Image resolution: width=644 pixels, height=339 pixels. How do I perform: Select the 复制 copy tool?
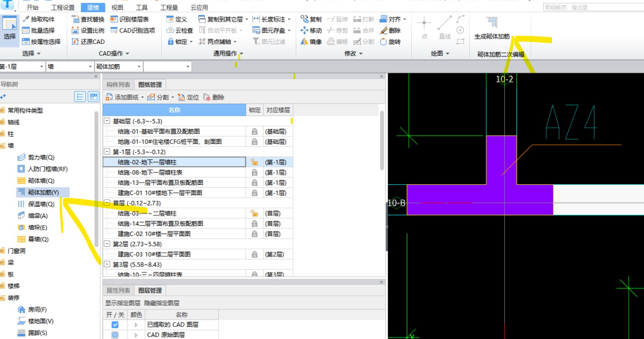[x=311, y=19]
